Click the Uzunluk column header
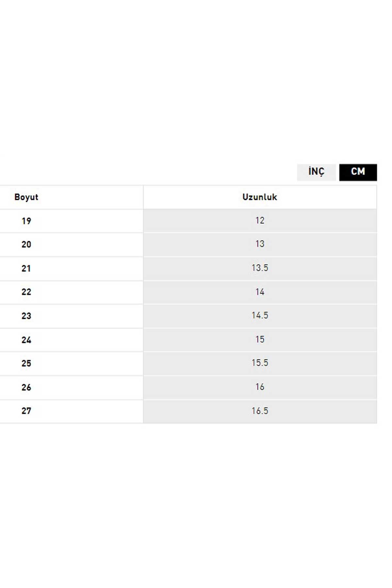Viewport: 392px width, 588px height. click(260, 197)
